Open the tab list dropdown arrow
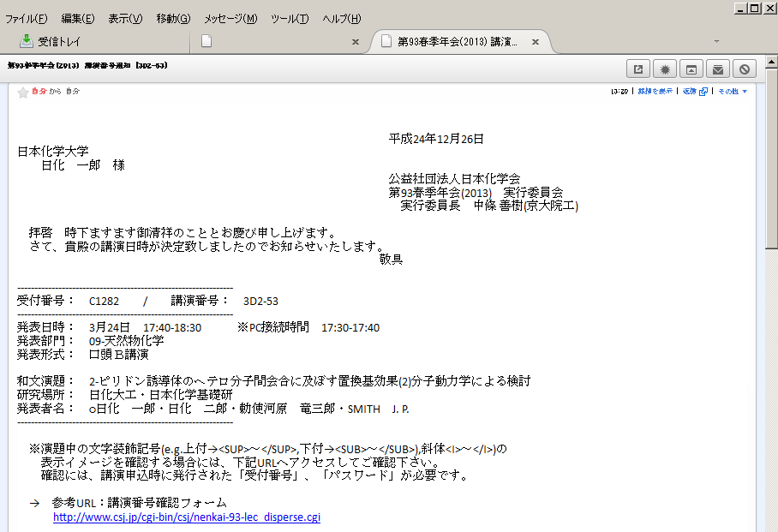This screenshot has height=532, width=778. coord(716,40)
